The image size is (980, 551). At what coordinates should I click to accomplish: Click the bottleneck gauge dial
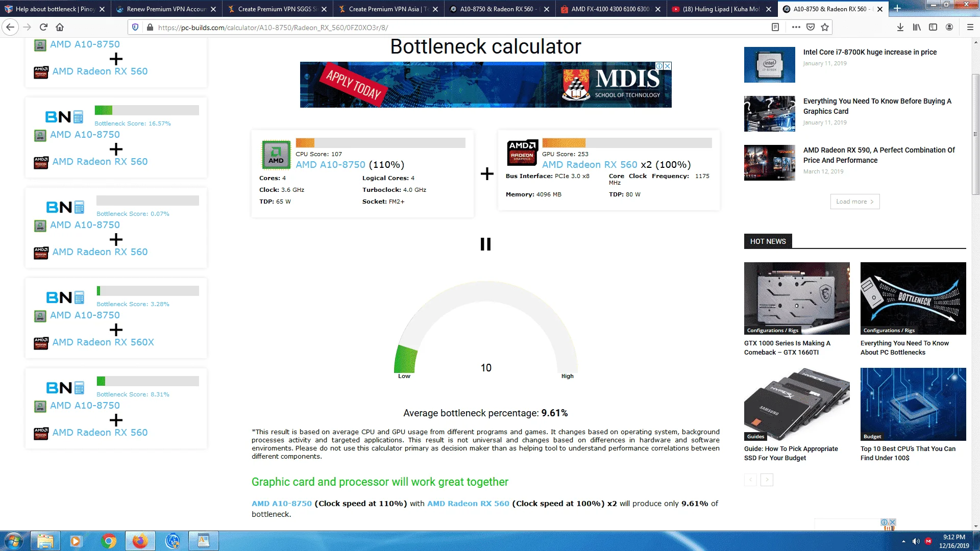[x=485, y=327]
